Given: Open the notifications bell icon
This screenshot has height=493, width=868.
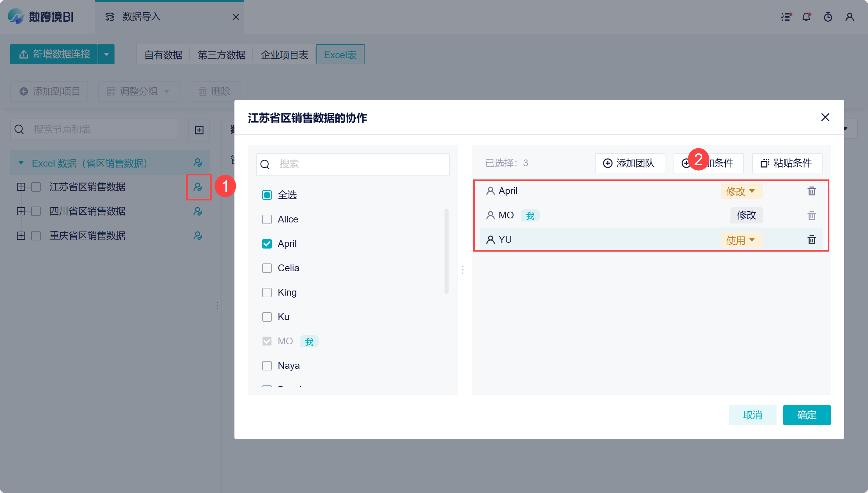Looking at the screenshot, I should [x=806, y=17].
